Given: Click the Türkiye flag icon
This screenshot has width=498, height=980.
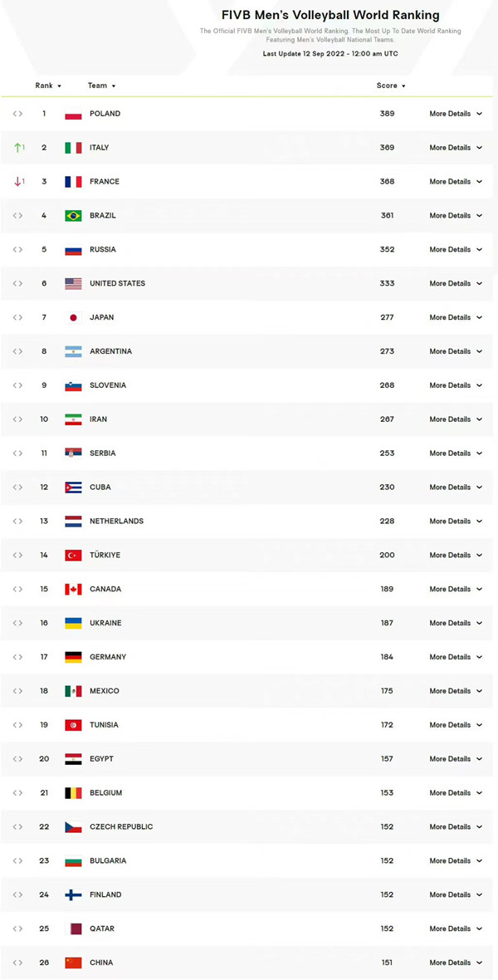Looking at the screenshot, I should click(x=73, y=555).
